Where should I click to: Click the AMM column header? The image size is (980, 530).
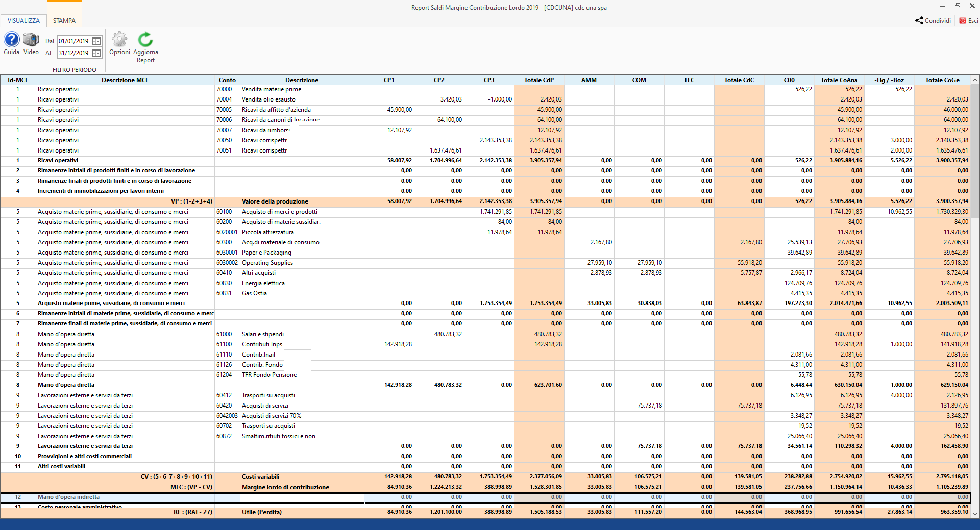(589, 80)
